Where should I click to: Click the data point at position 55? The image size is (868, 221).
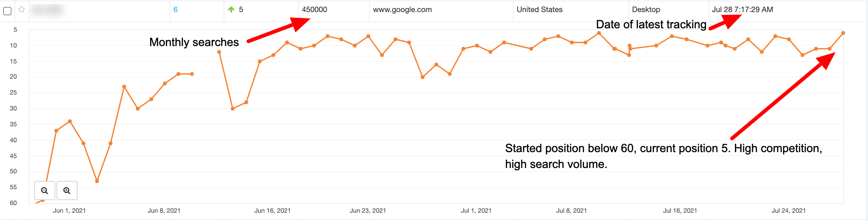[97, 181]
